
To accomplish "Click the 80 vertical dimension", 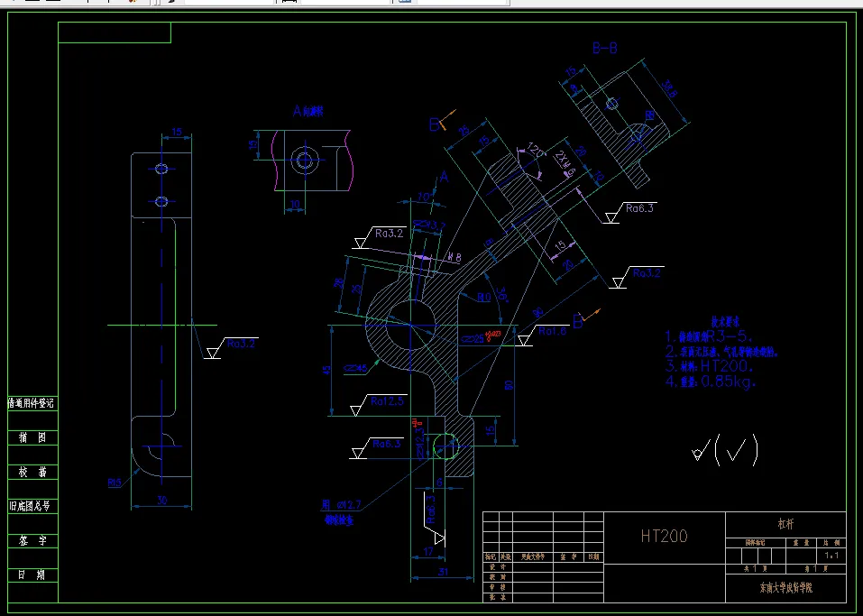I will (510, 384).
